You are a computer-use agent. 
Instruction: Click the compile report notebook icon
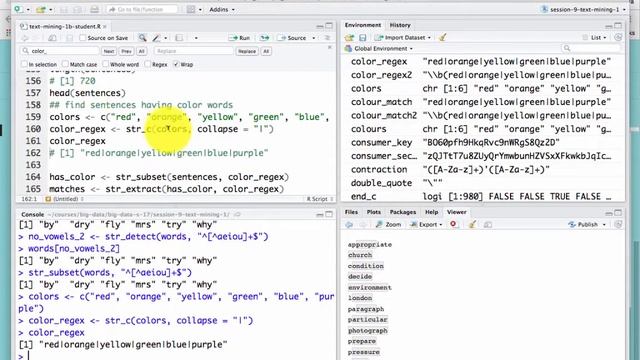point(179,38)
